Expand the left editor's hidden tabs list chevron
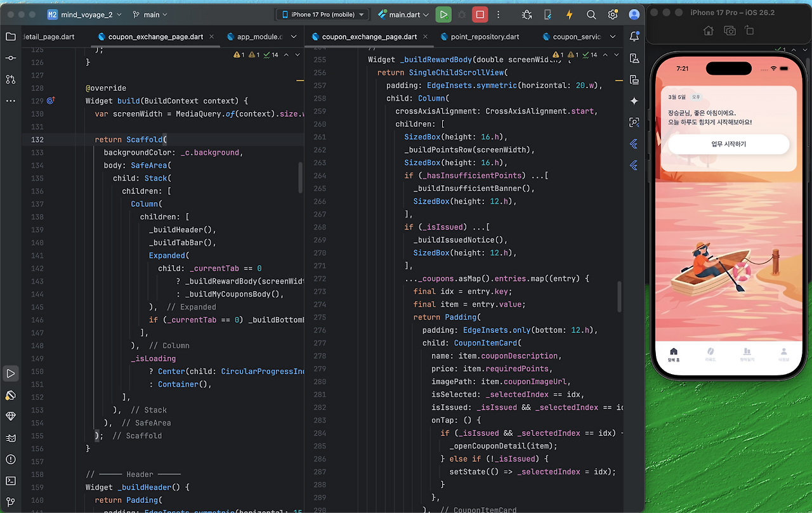The image size is (812, 513). coord(294,37)
